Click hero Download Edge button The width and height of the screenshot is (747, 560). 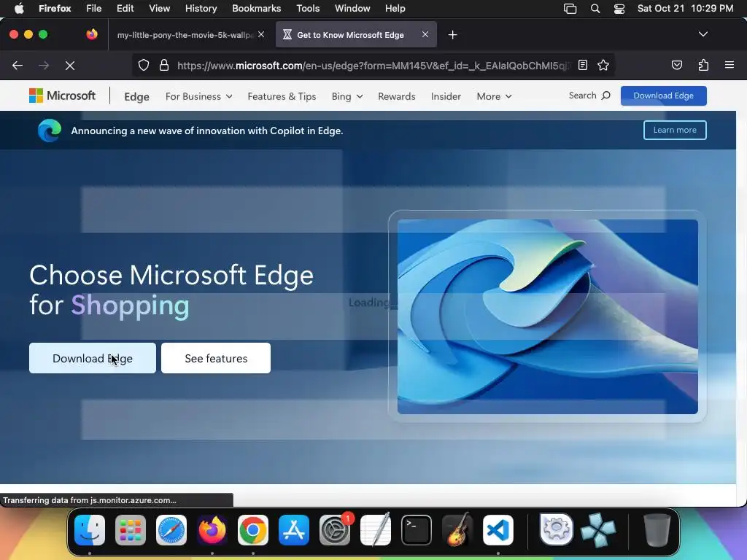pyautogui.click(x=93, y=358)
